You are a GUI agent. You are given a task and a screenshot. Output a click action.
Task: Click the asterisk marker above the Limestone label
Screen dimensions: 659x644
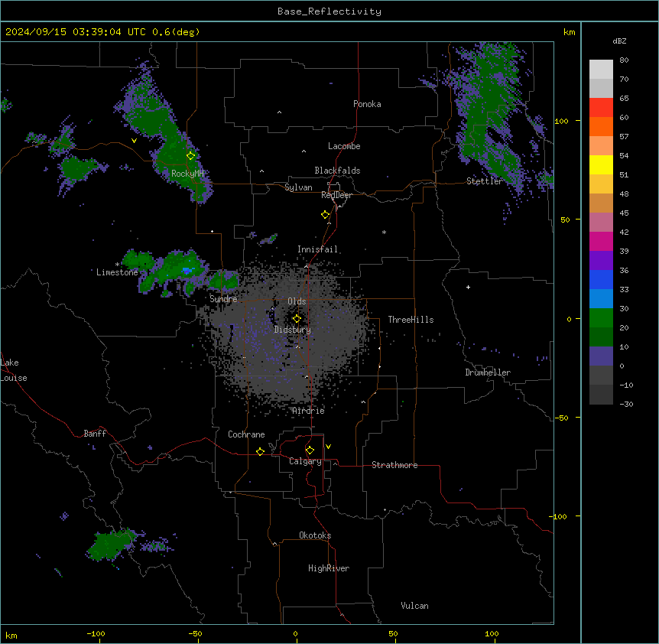pyautogui.click(x=117, y=265)
